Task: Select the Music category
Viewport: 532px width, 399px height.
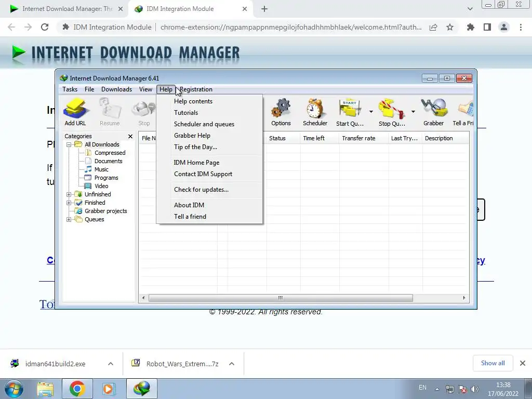Action: pos(101,170)
